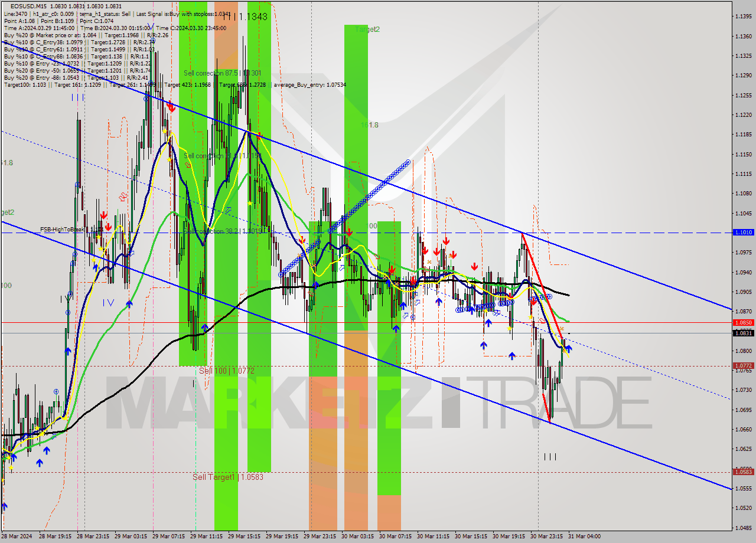Click the 1.0583 target price tag
This screenshot has height=543, width=756.
tap(743, 472)
